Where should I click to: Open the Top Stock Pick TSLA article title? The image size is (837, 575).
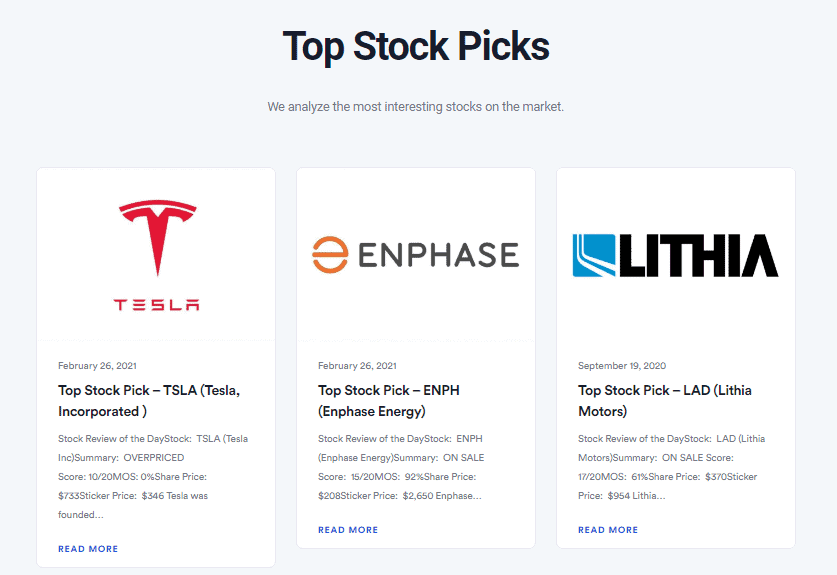click(x=149, y=400)
